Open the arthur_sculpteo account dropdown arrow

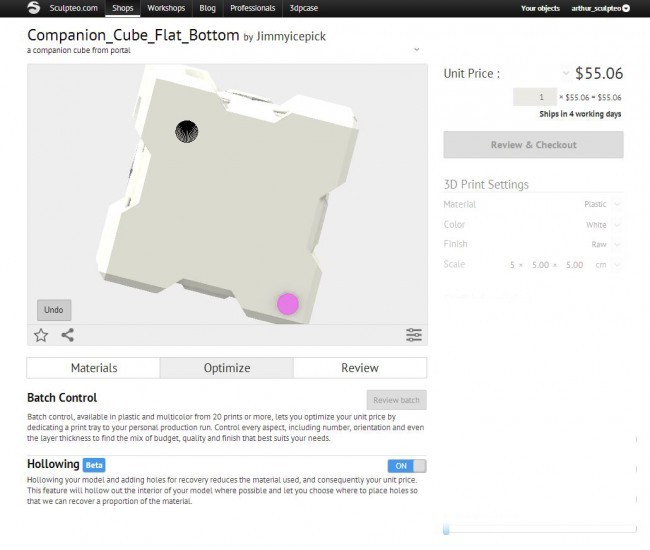pyautogui.click(x=626, y=8)
